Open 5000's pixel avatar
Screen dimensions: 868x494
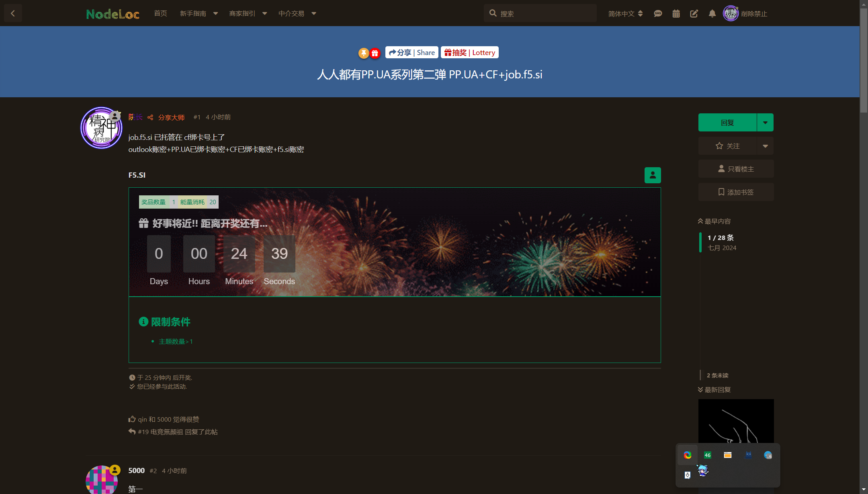[102, 480]
